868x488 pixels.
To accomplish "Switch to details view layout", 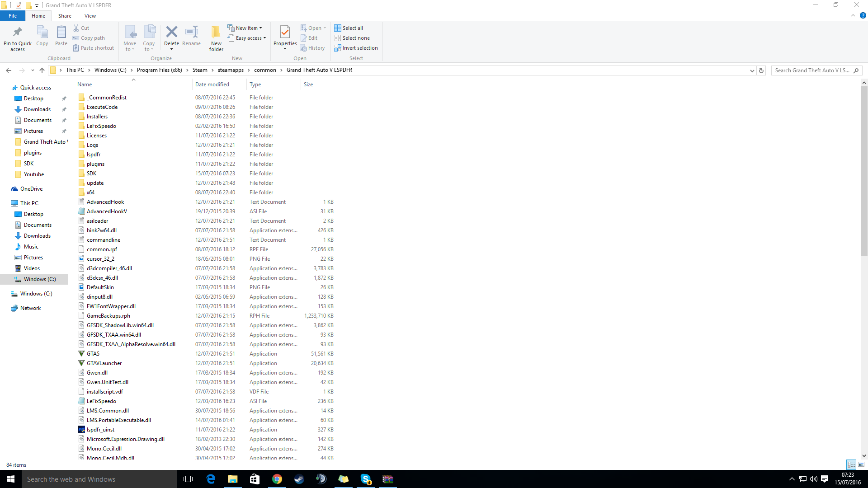I will 851,465.
